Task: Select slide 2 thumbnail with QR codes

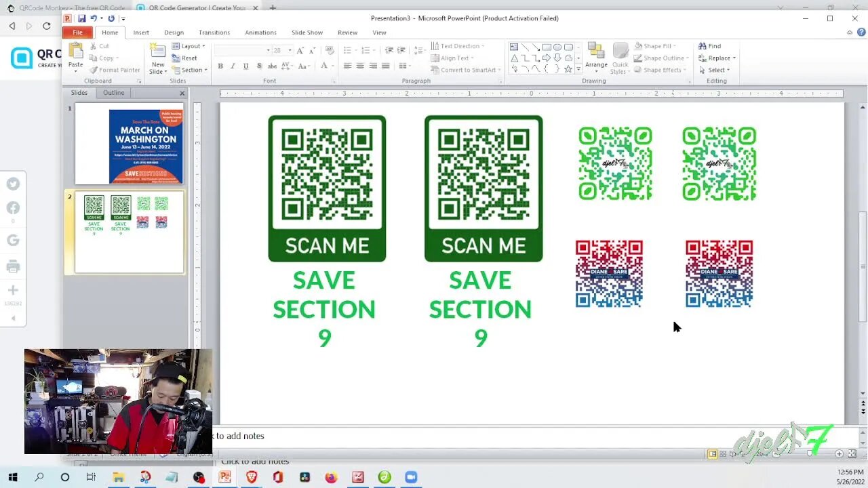Action: tap(130, 232)
